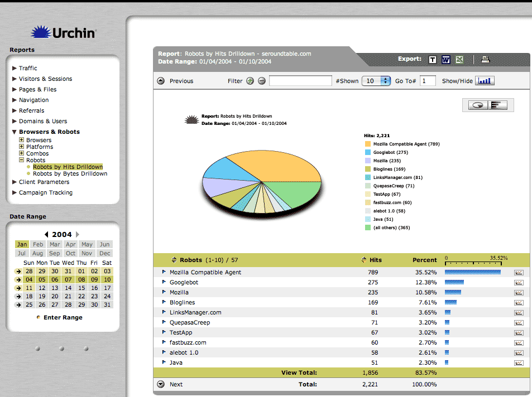Expand Visitors & Sessions section

tap(15, 79)
